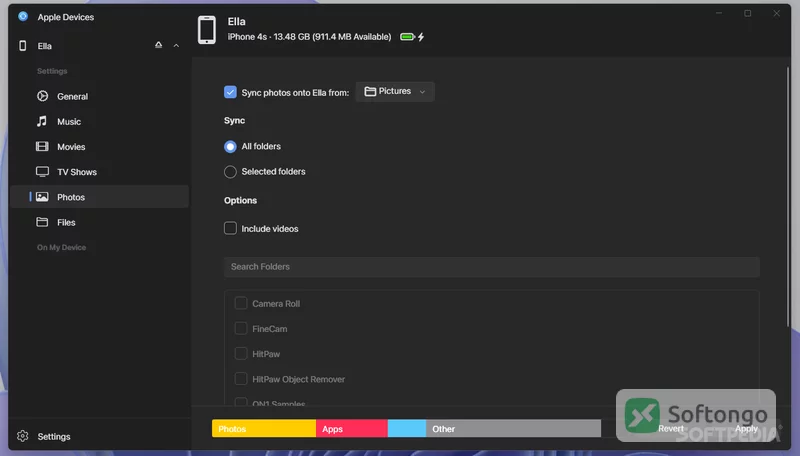800x456 pixels.
Task: Click the Search Folders input field
Action: pos(491,267)
